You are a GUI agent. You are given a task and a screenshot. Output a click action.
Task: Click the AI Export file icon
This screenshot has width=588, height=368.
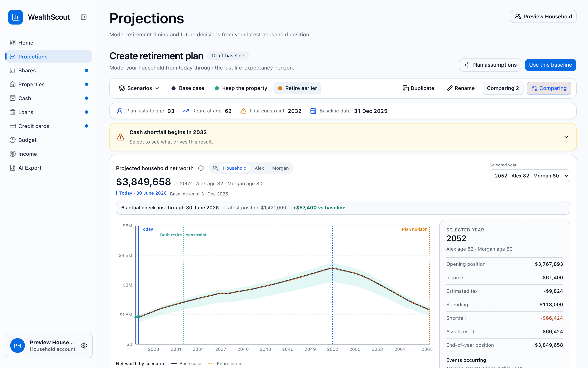[13, 167]
